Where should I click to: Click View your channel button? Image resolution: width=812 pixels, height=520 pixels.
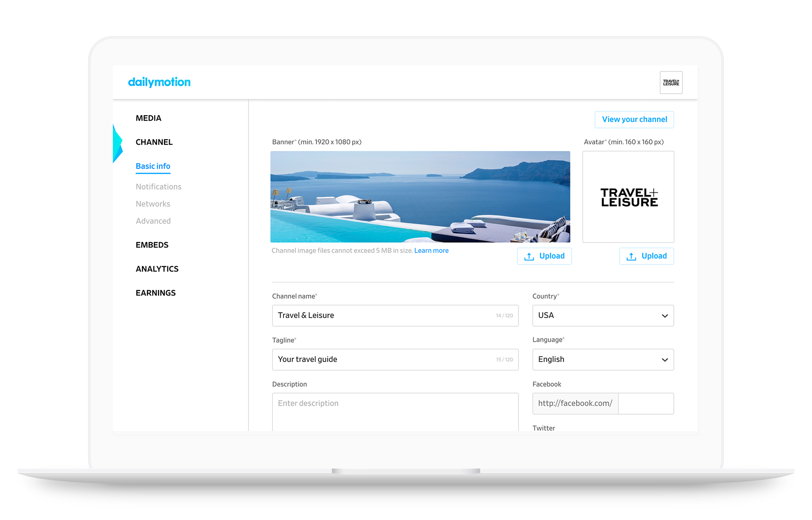(x=634, y=119)
